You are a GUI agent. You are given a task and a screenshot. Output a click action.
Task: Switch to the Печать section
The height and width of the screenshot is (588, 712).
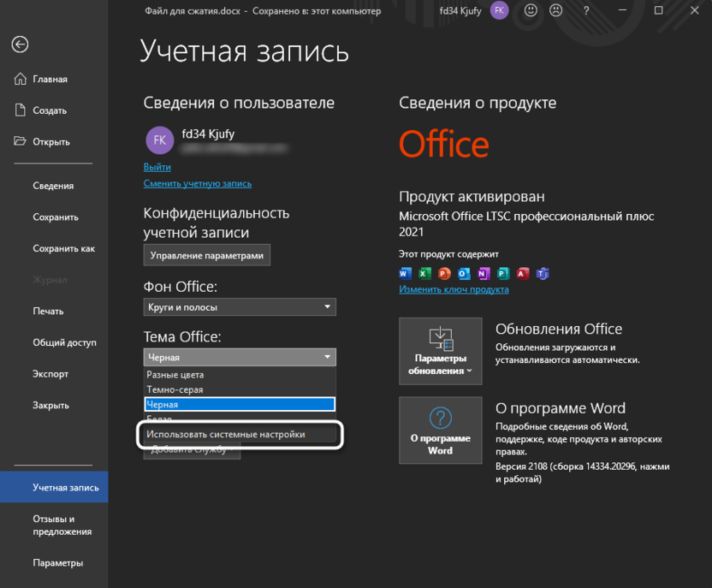click(45, 311)
